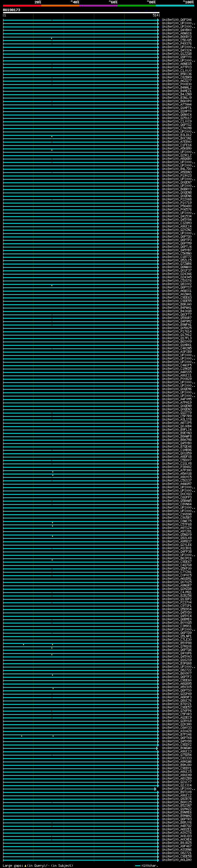The width and height of the screenshot is (197, 868).
Task: Select hit UniRef100_A3X4Z8
Action: click(177, 731)
